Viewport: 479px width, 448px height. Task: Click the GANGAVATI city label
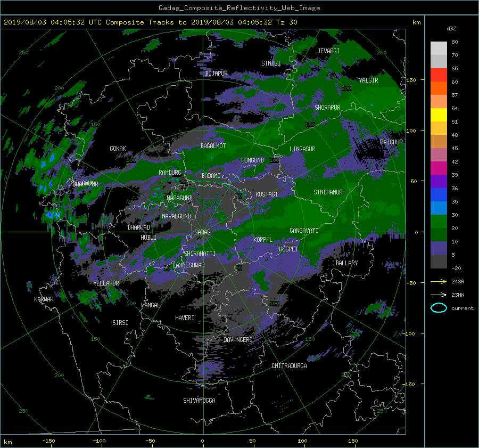point(304,231)
